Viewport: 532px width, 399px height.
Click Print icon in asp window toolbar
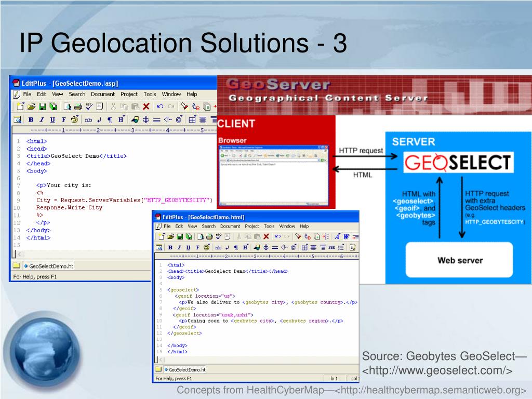point(78,107)
